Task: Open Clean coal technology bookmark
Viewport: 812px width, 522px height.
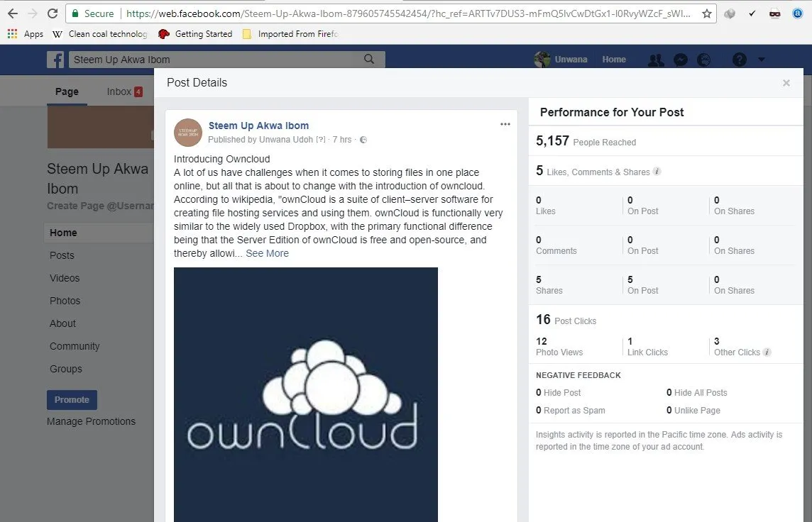Action: (x=101, y=33)
